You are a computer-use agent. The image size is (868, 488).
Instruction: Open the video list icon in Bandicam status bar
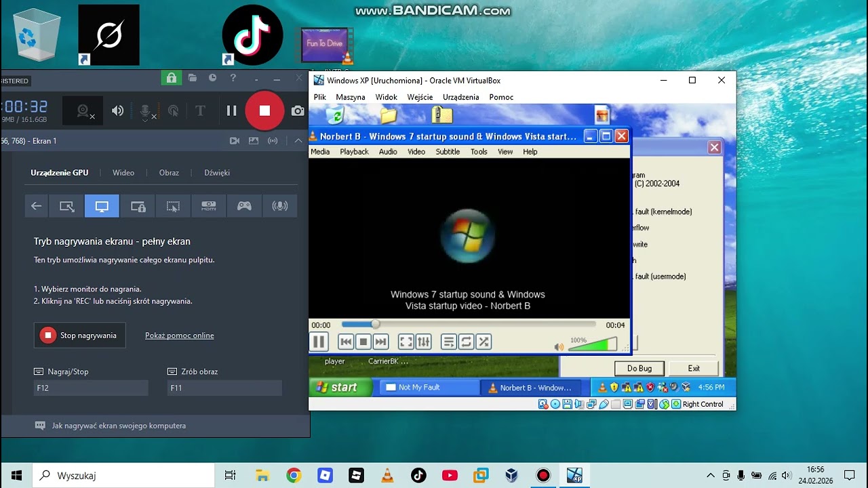[235, 141]
